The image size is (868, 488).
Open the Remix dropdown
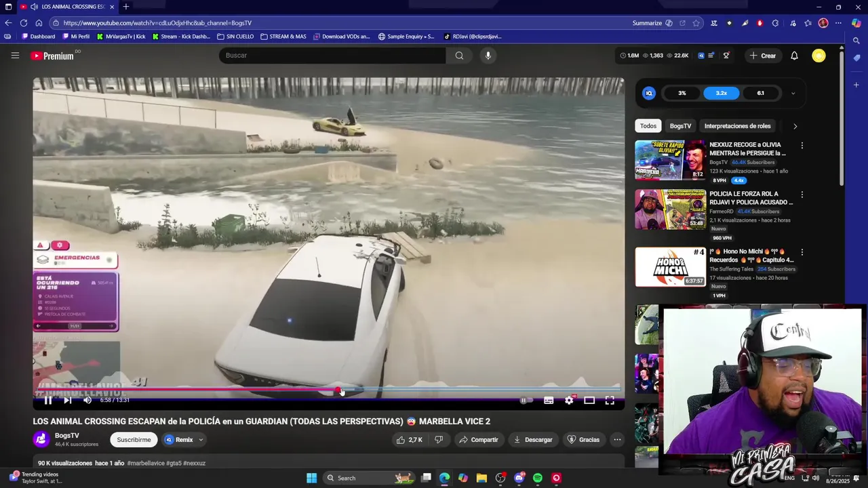coord(184,440)
